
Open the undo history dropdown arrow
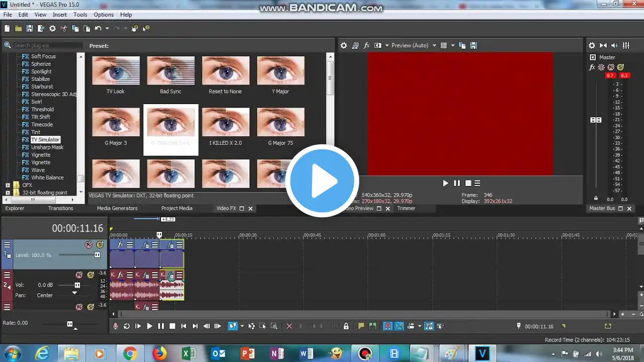(107, 29)
